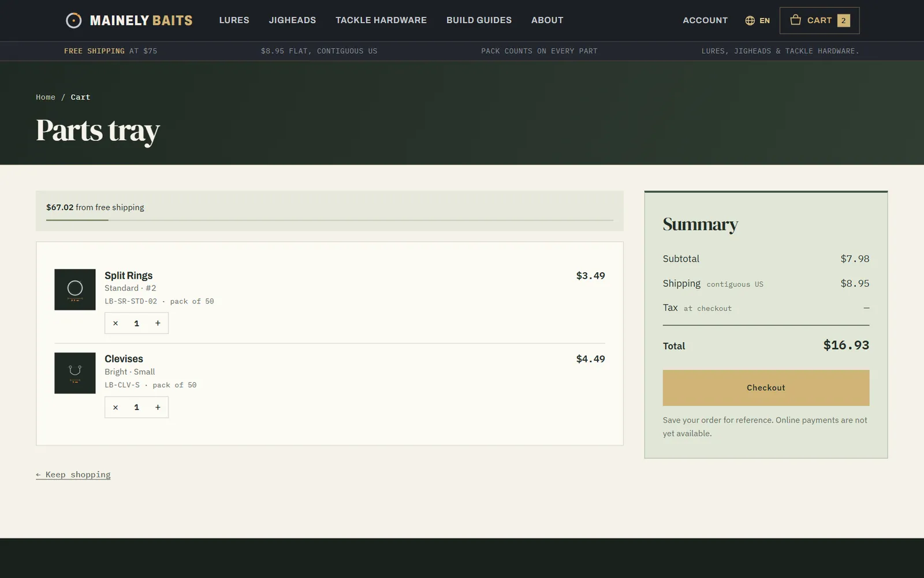Click the Checkout button
The image size is (924, 578).
tap(766, 388)
